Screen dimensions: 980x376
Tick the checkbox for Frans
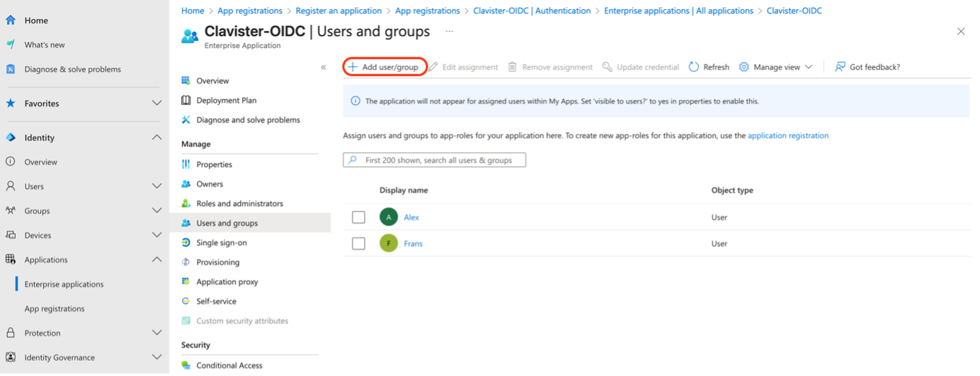[x=359, y=244]
